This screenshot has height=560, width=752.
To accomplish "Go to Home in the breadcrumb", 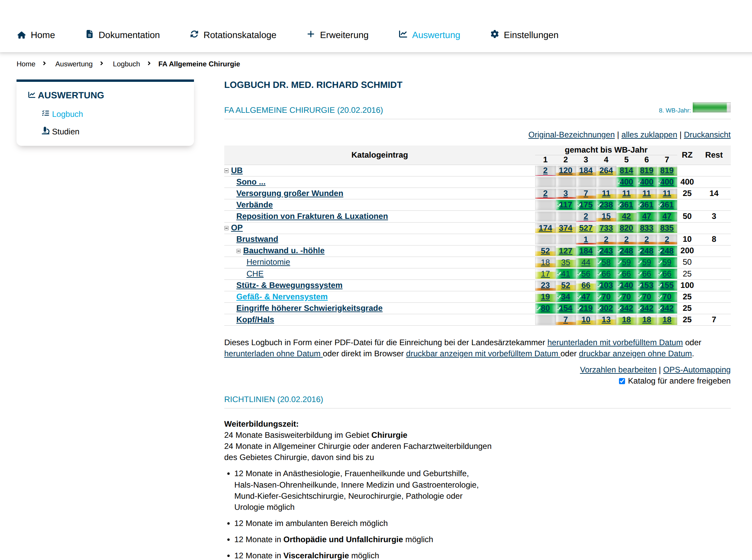I will tap(26, 64).
